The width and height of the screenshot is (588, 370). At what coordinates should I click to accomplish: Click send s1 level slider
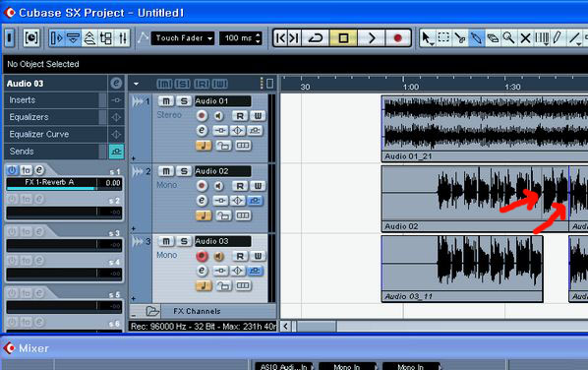coord(51,189)
